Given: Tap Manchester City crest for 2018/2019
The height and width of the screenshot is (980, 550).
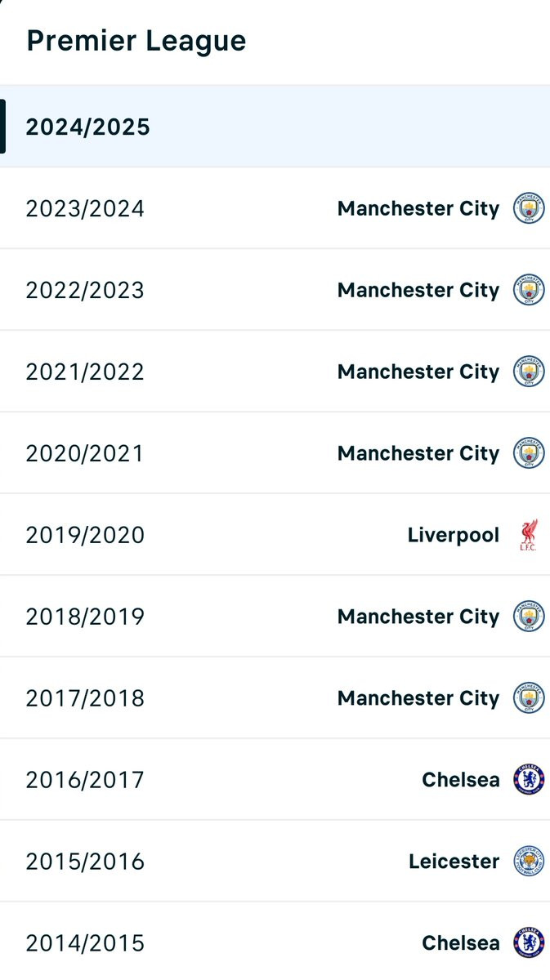Looking at the screenshot, I should point(529,617).
